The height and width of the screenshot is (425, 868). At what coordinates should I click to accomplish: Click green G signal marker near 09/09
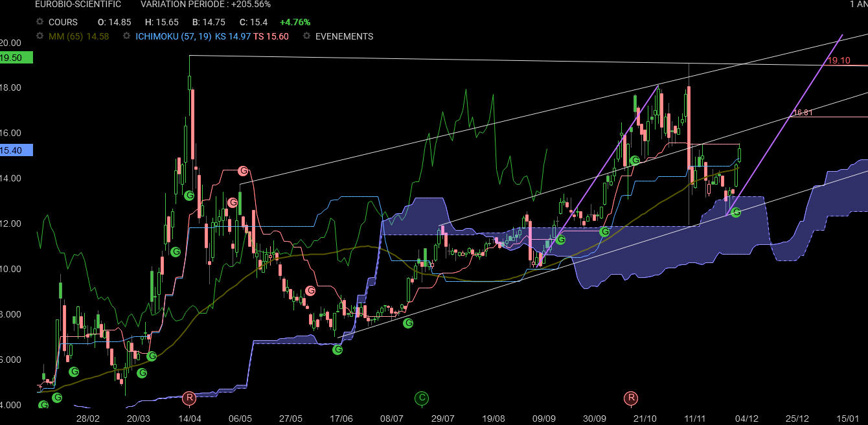coord(560,240)
